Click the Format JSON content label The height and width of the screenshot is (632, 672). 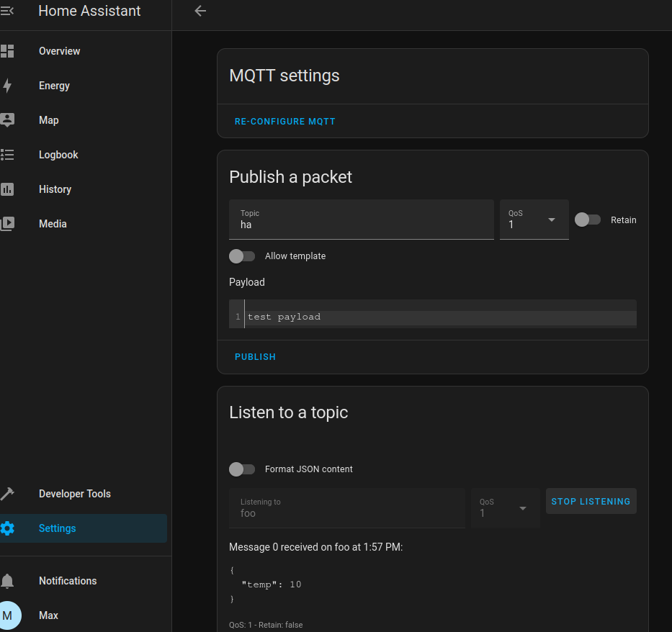tap(308, 469)
